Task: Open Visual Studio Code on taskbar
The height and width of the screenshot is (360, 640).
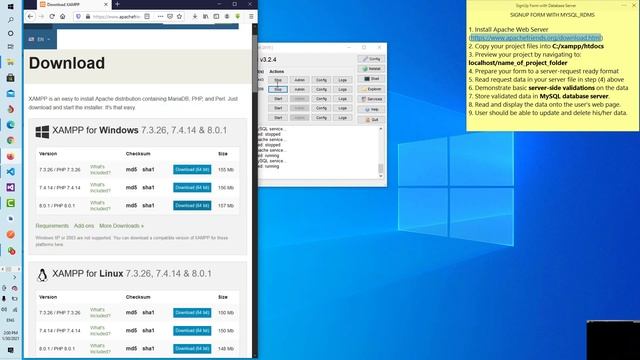Action: coord(11,172)
